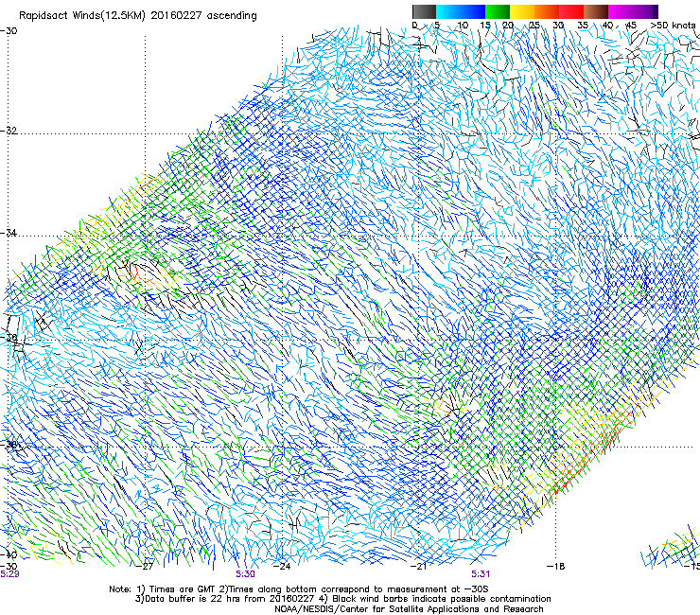The width and height of the screenshot is (700, 615).
Task: Select the cyan-to-blue 5-15 knots legend segment
Action: (461, 11)
